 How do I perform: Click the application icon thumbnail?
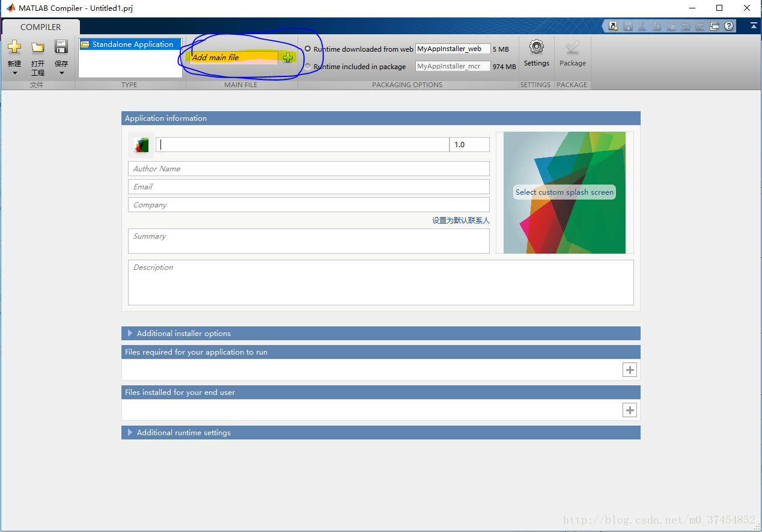[141, 145]
